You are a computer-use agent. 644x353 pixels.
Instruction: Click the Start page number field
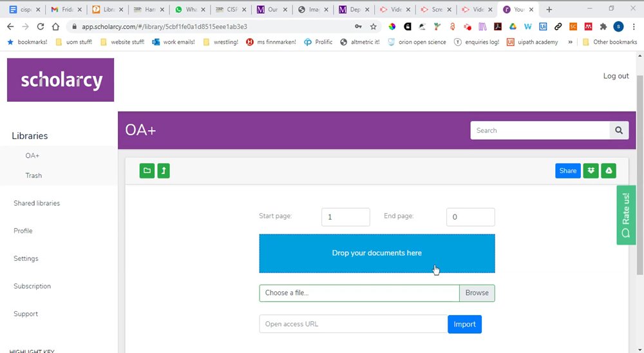point(346,217)
